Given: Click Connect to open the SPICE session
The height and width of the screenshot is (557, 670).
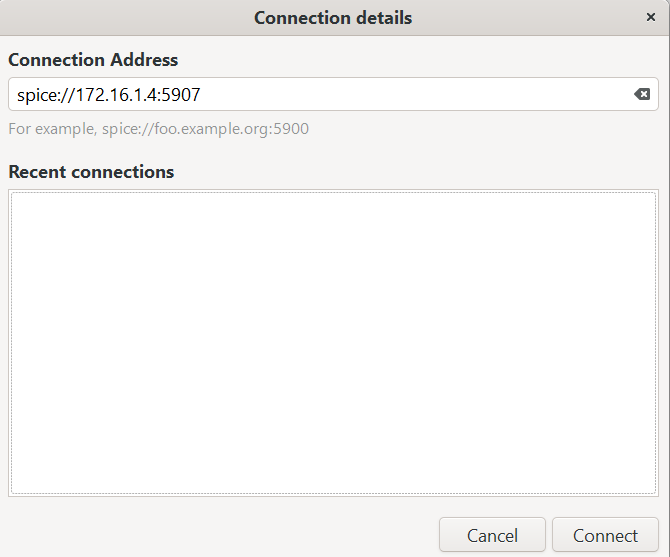Looking at the screenshot, I should [605, 535].
